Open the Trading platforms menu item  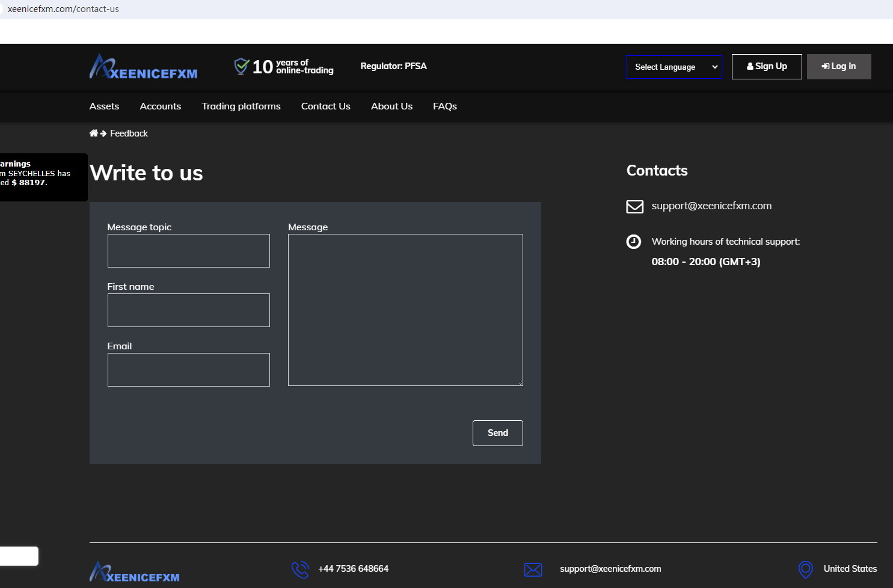[241, 106]
